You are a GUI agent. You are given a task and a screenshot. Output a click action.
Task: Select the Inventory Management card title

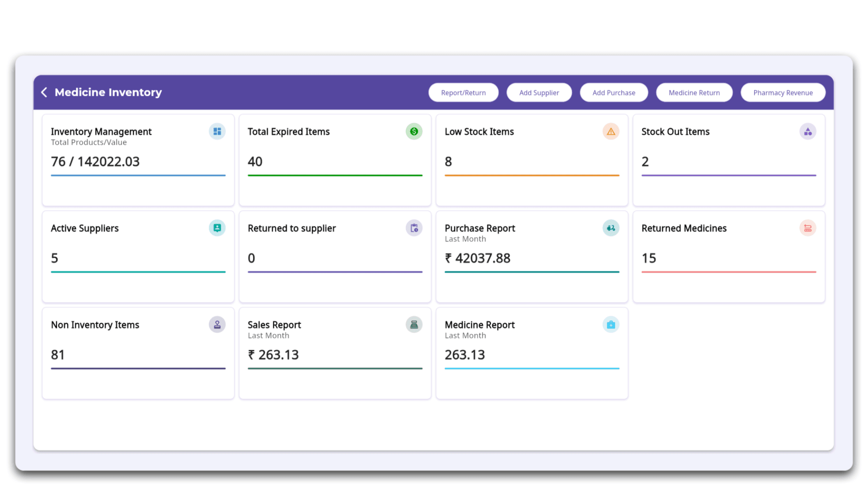[101, 132]
